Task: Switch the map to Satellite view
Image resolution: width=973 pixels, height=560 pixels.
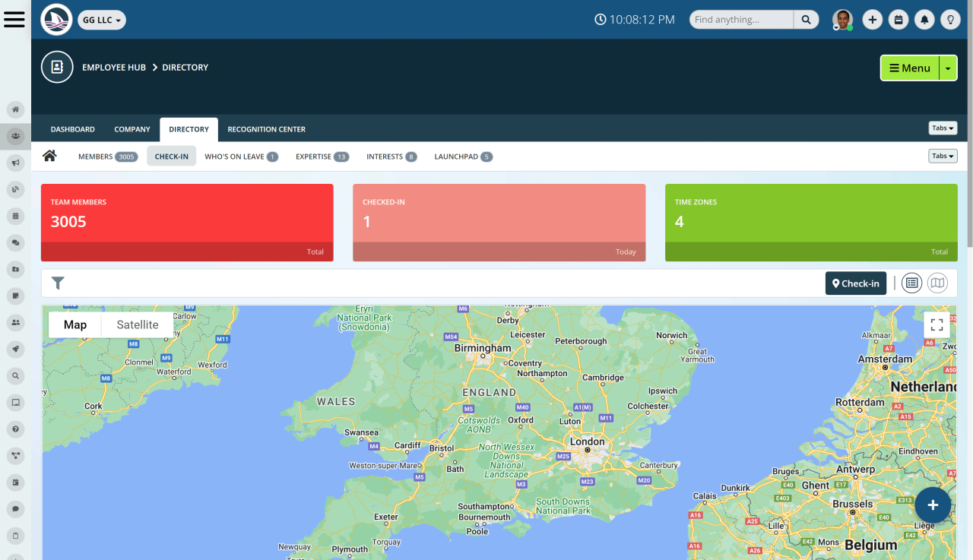Action: (136, 324)
